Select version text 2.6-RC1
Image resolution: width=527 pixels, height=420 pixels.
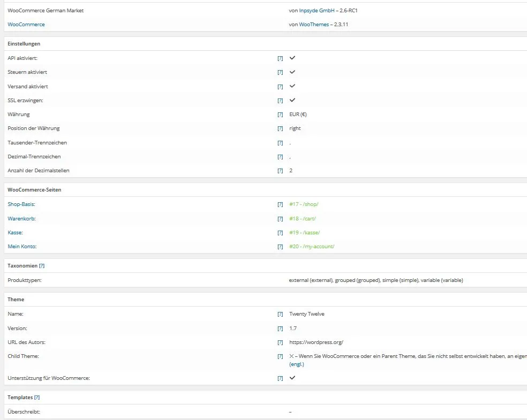click(x=349, y=11)
